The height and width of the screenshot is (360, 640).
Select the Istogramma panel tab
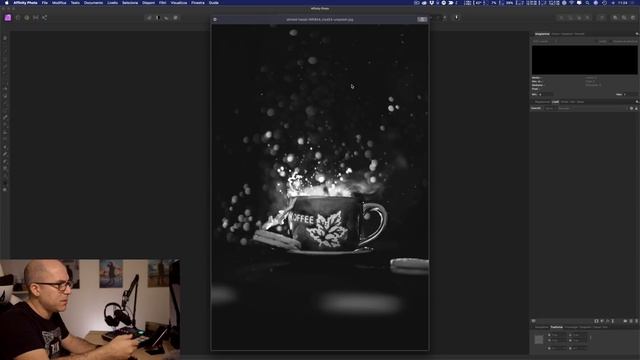[x=542, y=34]
